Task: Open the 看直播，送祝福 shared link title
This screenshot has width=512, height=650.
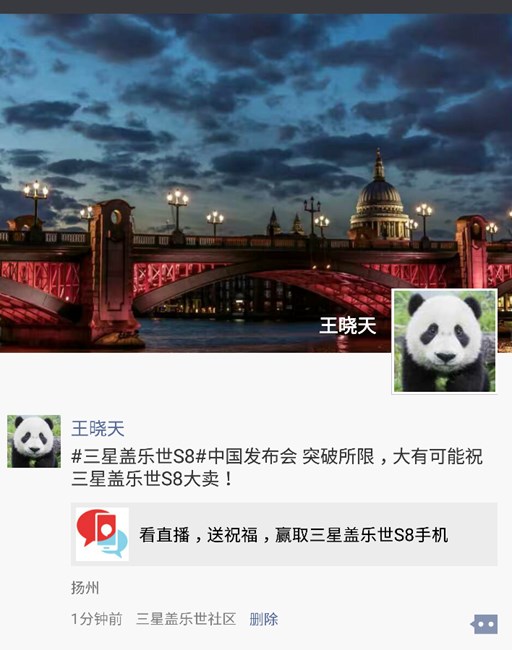Action: pos(294,535)
